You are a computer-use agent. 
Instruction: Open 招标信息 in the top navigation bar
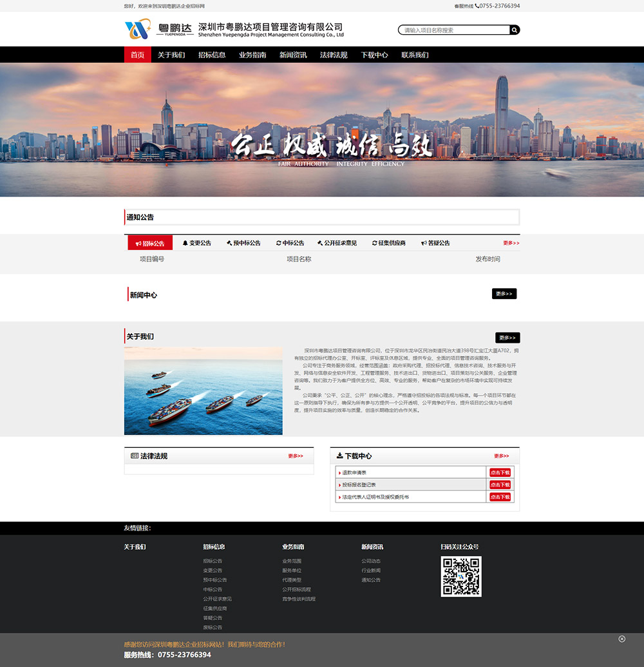[212, 55]
